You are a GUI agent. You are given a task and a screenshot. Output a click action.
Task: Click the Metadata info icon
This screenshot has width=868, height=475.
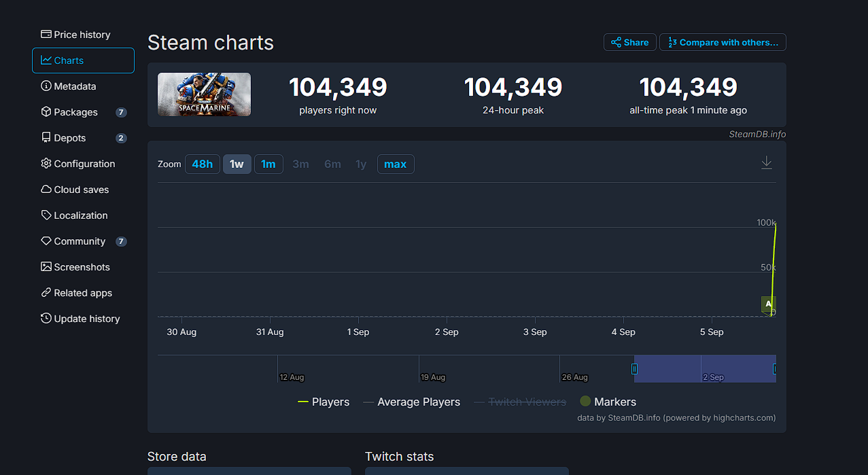46,86
